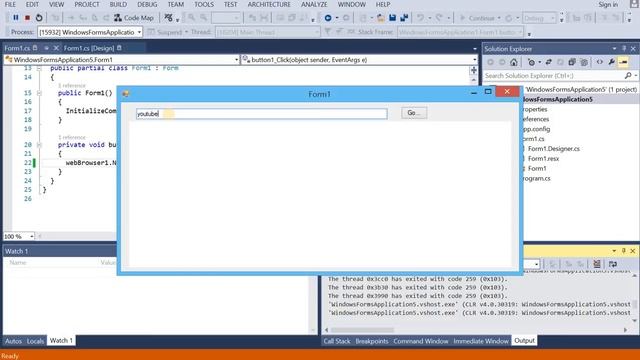
Task: Select Form1.Designer.cs in Solution Explorer
Action: (x=553, y=149)
